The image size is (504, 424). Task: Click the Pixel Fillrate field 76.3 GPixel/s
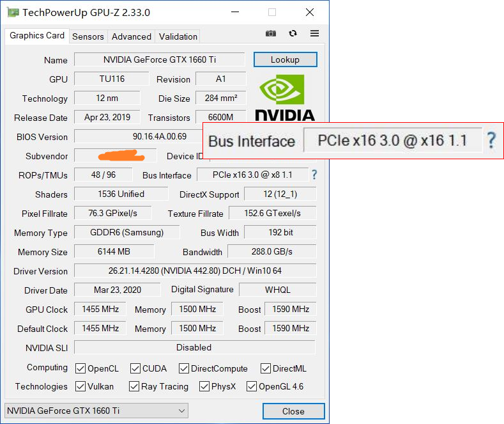point(112,214)
